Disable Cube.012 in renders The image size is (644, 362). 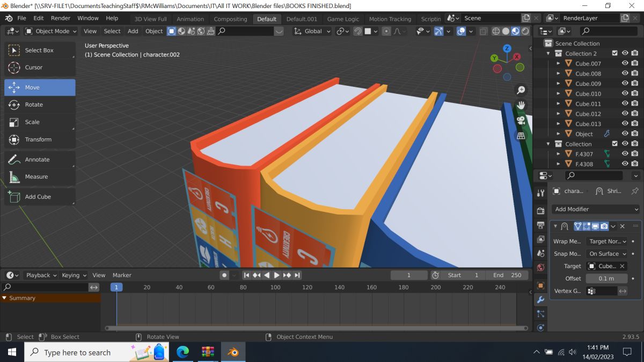click(635, 114)
